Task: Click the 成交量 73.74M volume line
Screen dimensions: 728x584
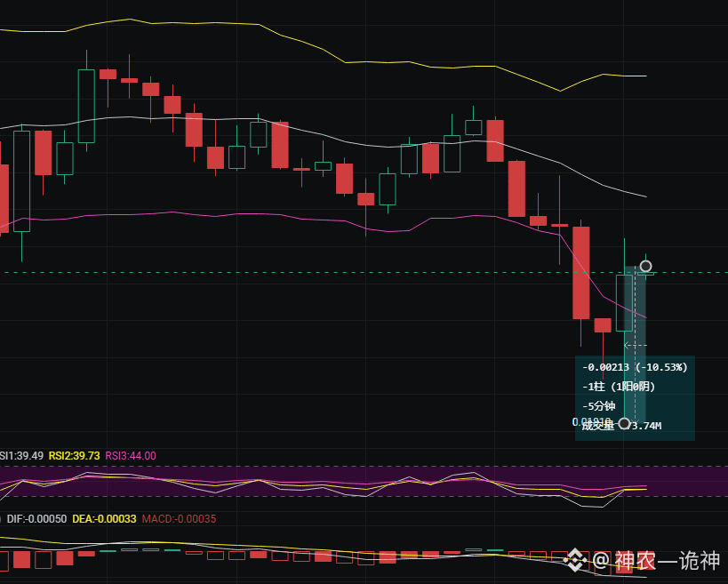Action: coord(621,426)
